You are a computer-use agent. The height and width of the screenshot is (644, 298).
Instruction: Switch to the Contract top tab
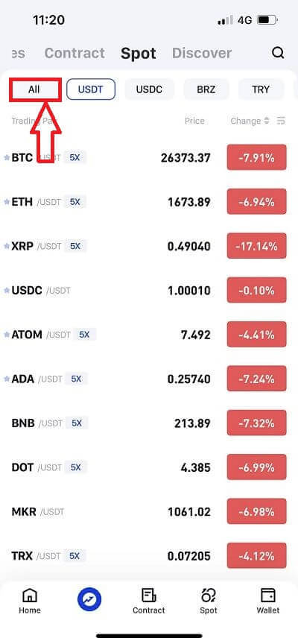coord(74,53)
